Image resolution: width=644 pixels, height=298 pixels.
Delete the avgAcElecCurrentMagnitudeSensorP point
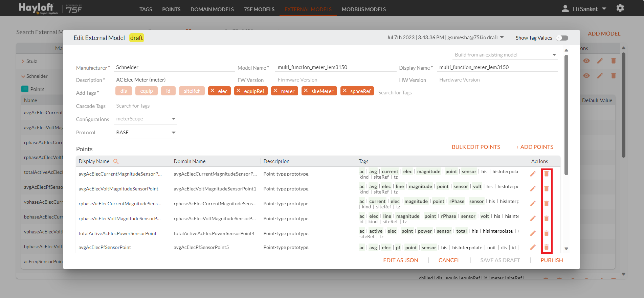click(546, 174)
